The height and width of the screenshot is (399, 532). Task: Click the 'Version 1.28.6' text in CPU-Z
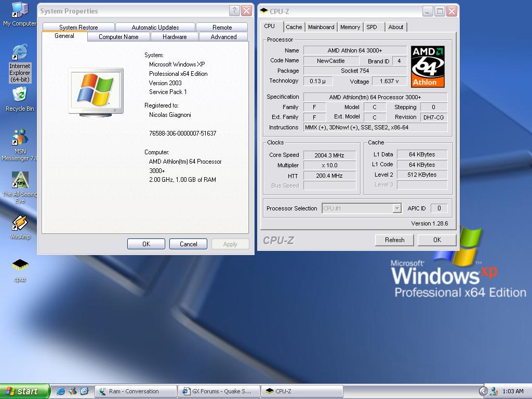430,223
